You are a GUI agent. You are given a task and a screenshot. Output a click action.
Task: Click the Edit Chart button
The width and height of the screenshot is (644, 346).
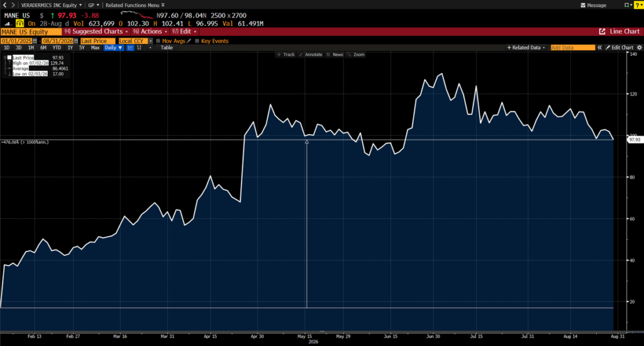tap(619, 48)
